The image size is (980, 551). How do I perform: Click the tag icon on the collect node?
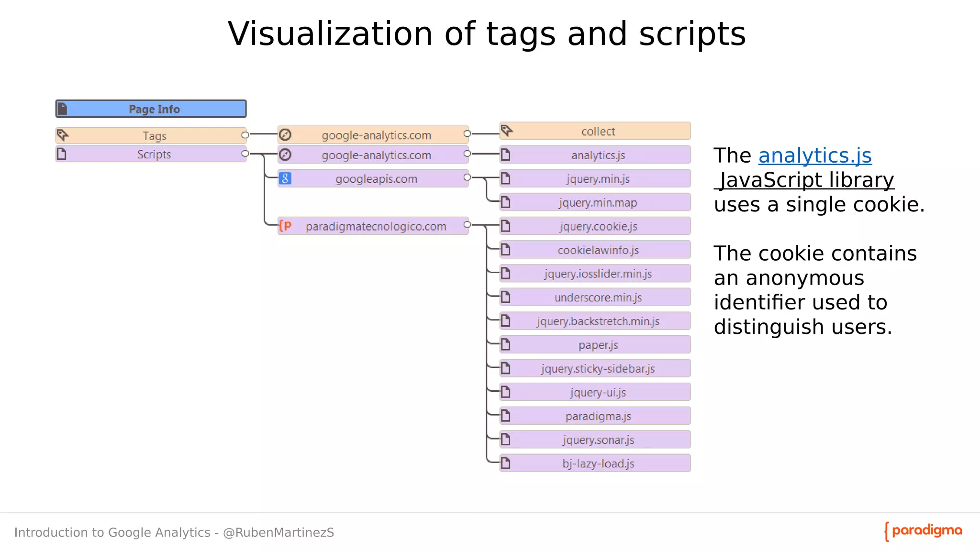tap(507, 131)
